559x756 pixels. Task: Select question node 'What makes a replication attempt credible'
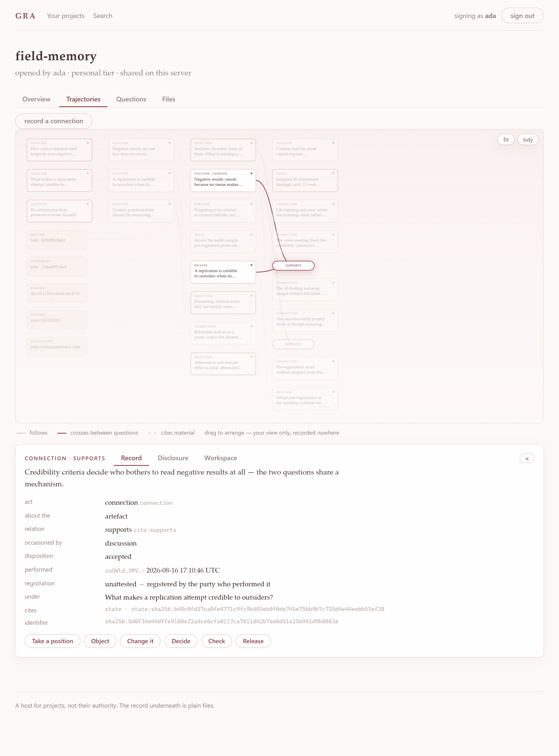click(59, 180)
